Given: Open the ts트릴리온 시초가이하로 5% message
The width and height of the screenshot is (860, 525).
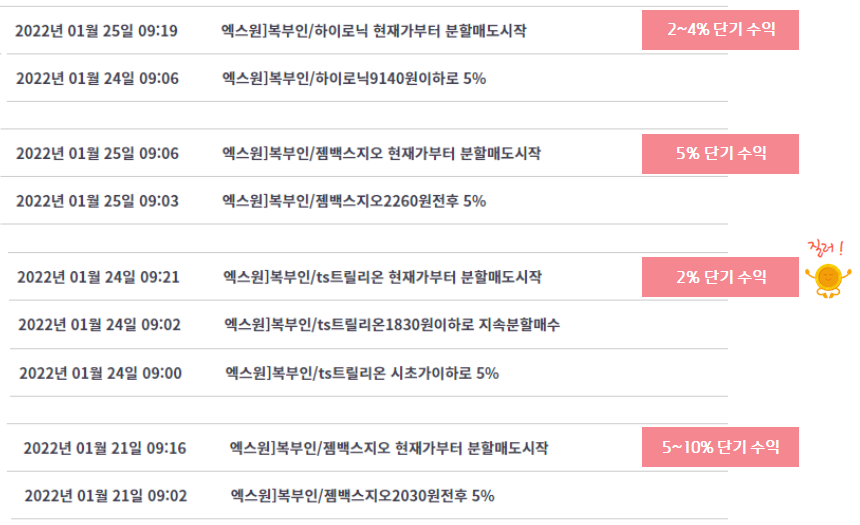Looking at the screenshot, I should (362, 374).
